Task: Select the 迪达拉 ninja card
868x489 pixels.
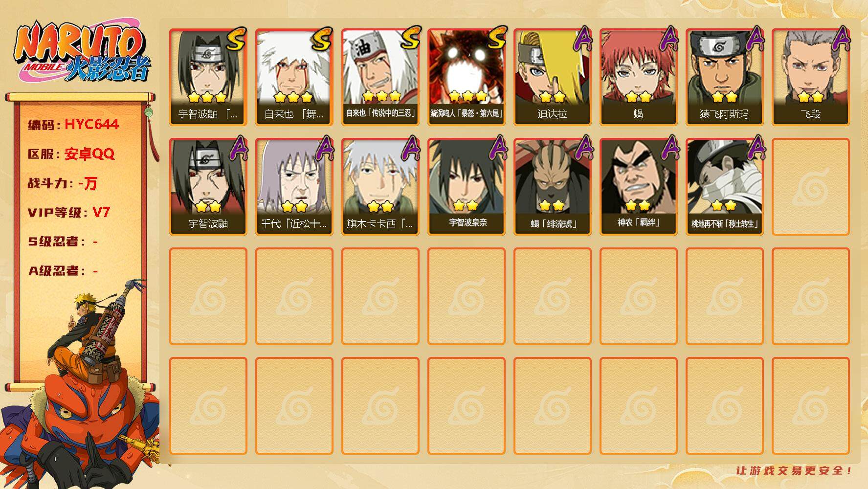Action: tap(553, 77)
